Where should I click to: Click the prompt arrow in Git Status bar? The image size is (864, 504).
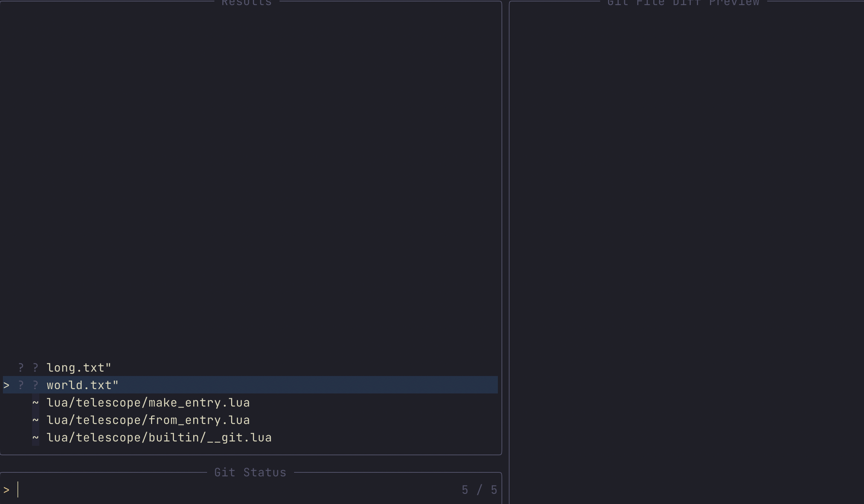point(6,489)
